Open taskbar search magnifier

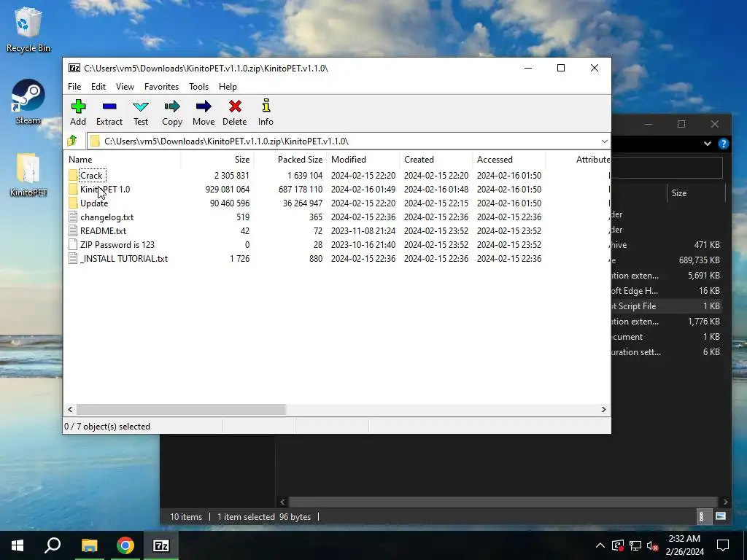point(53,545)
